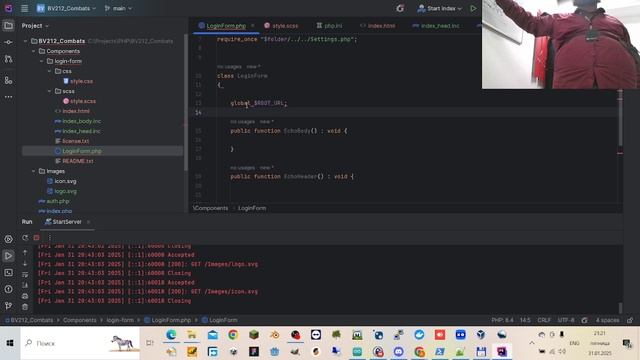This screenshot has width=640, height=360.
Task: Close the StartServer run tab
Action: tap(89, 222)
